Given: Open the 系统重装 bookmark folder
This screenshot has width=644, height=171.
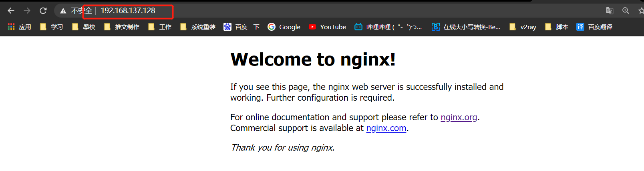Looking at the screenshot, I should coord(197,27).
